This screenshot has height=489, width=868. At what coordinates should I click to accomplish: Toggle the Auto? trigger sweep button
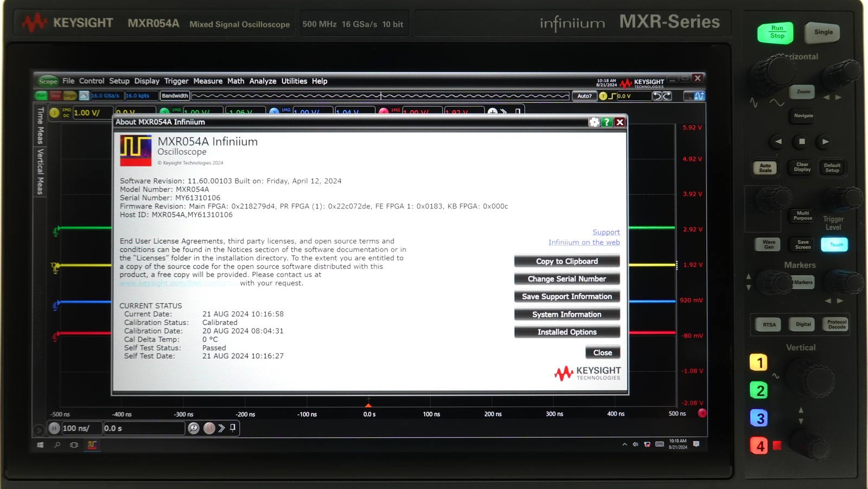click(584, 96)
